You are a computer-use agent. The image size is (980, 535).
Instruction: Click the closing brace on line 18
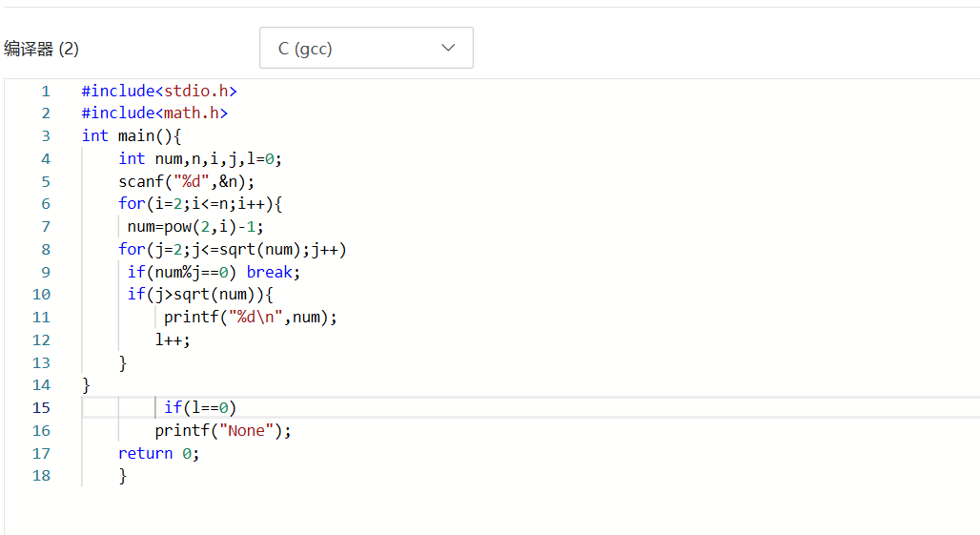123,476
